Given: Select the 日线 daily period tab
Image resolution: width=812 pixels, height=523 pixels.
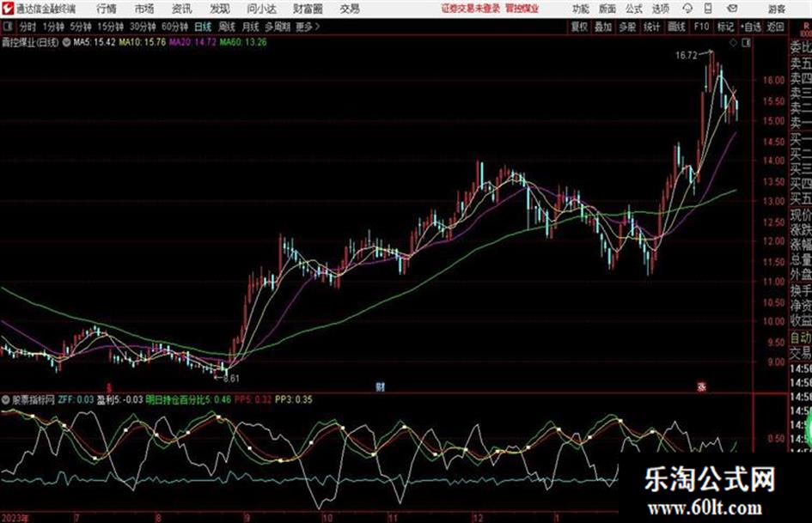Looking at the screenshot, I should [203, 27].
